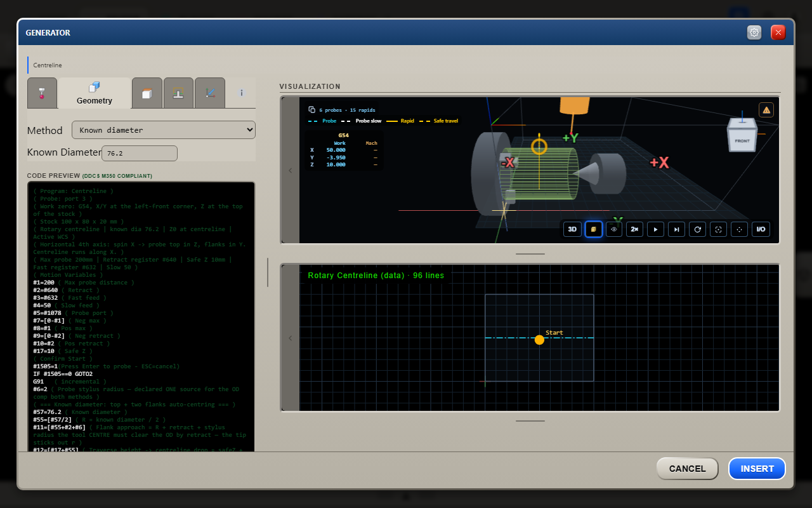
Task: Click the Known Diameter input field
Action: pyautogui.click(x=140, y=153)
